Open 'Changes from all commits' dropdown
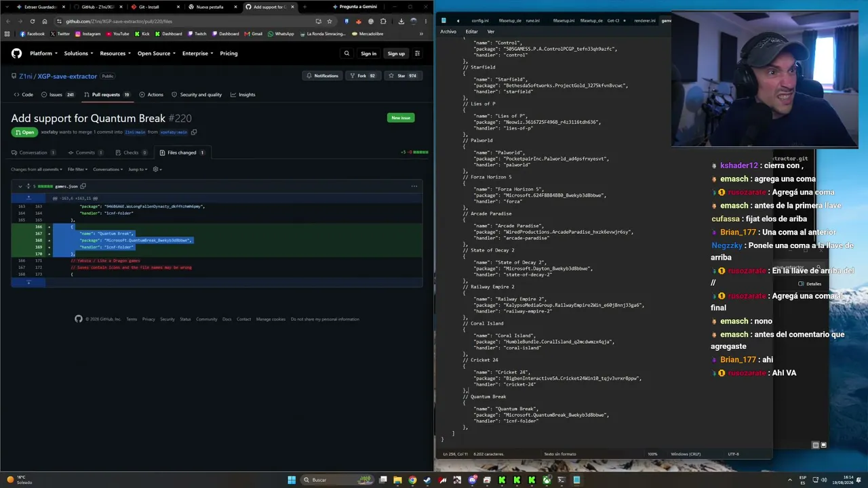The image size is (868, 488). coord(37,169)
